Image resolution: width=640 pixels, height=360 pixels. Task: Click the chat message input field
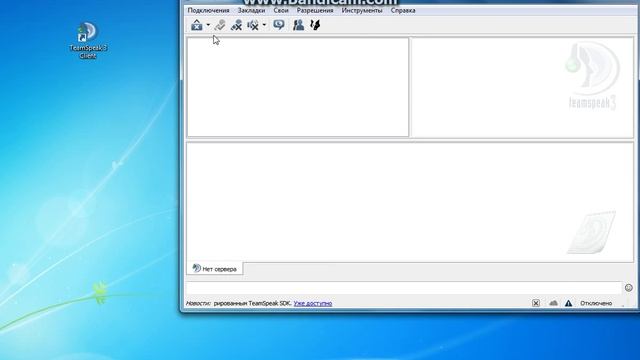(x=404, y=287)
